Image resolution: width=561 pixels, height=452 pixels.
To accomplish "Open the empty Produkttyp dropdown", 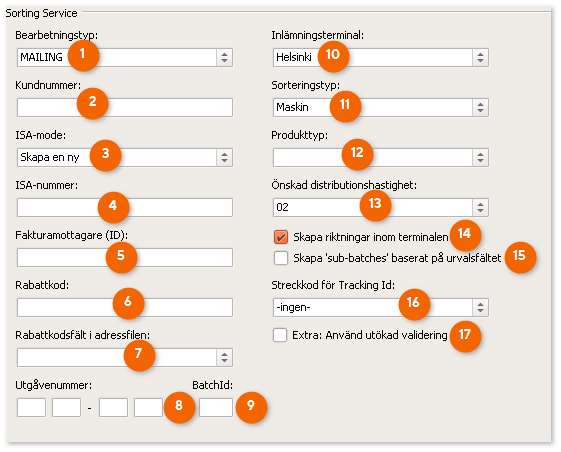I will (381, 157).
